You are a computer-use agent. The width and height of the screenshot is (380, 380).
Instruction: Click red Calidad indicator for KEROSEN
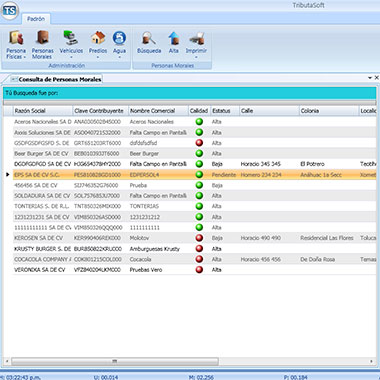tap(199, 238)
